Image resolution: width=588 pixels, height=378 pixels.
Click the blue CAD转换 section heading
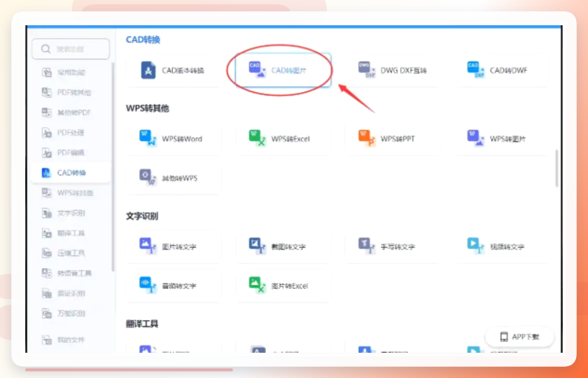click(143, 39)
